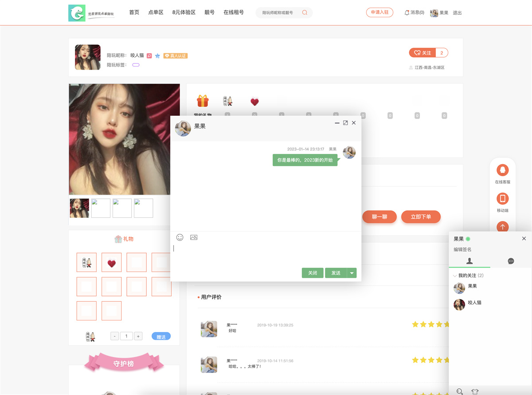Viewport: 532px width, 395px height.
Task: Open the emoji picker in chat
Action: 180,237
